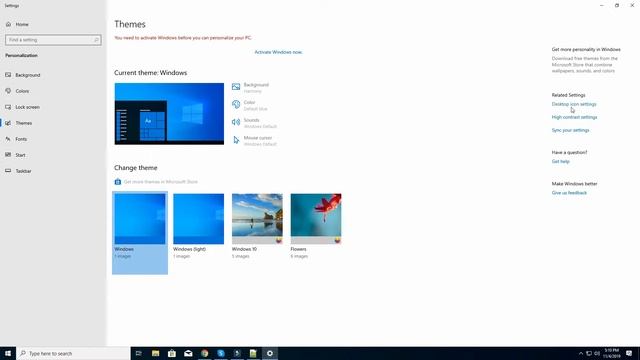
Task: Open the Action Center notifications icon
Action: 629,353
